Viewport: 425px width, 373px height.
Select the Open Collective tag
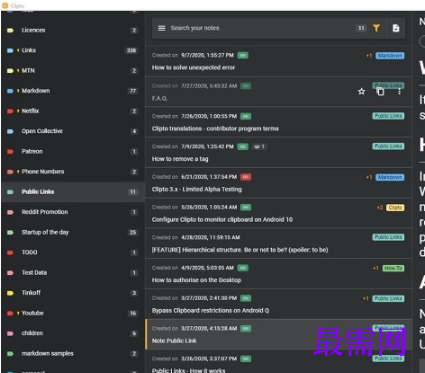tap(73, 131)
